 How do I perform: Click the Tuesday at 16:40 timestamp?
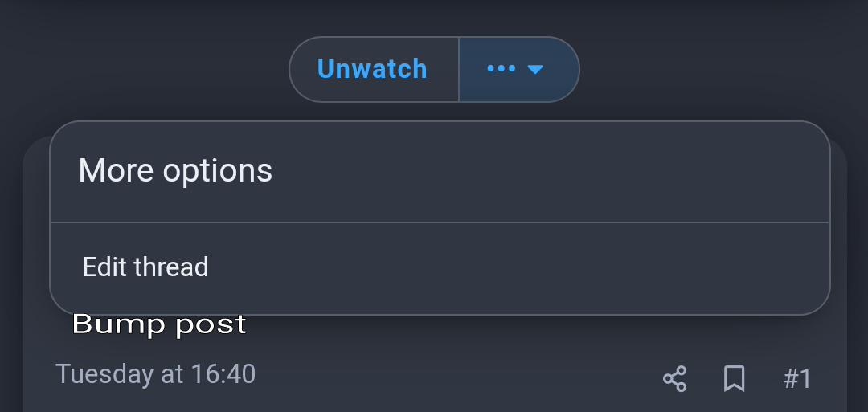click(156, 373)
